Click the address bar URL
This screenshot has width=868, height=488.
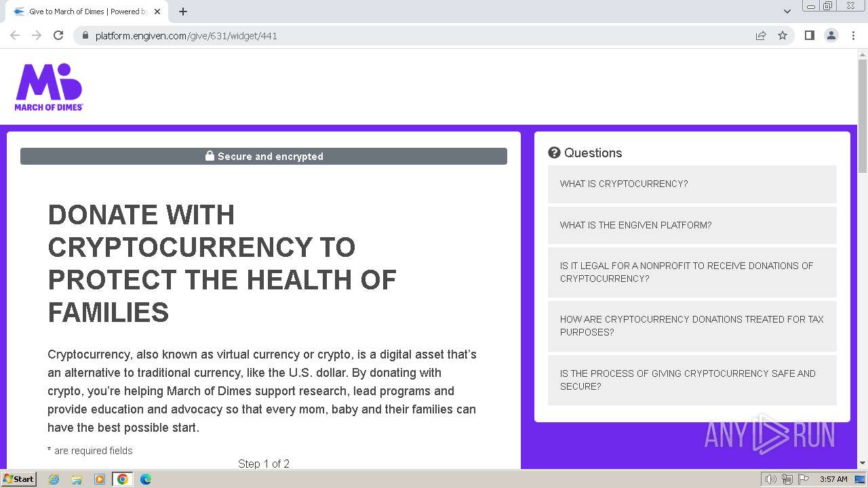coord(186,36)
